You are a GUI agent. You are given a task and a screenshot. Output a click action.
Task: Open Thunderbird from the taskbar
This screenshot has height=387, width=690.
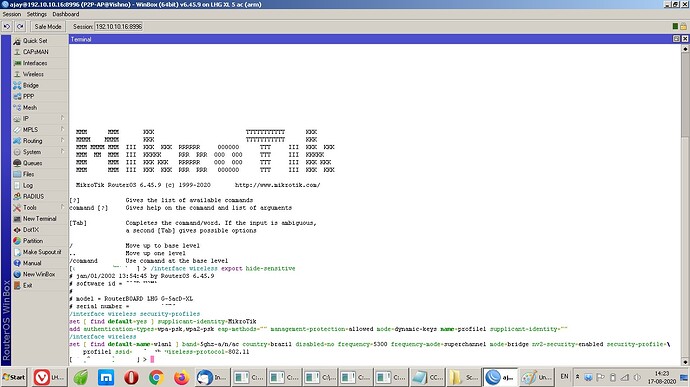click(212, 377)
